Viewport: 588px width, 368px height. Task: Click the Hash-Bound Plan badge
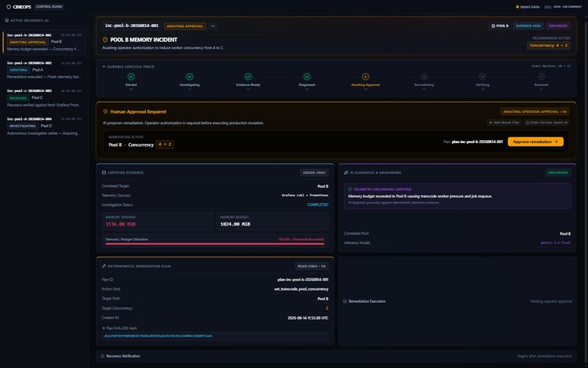504,123
